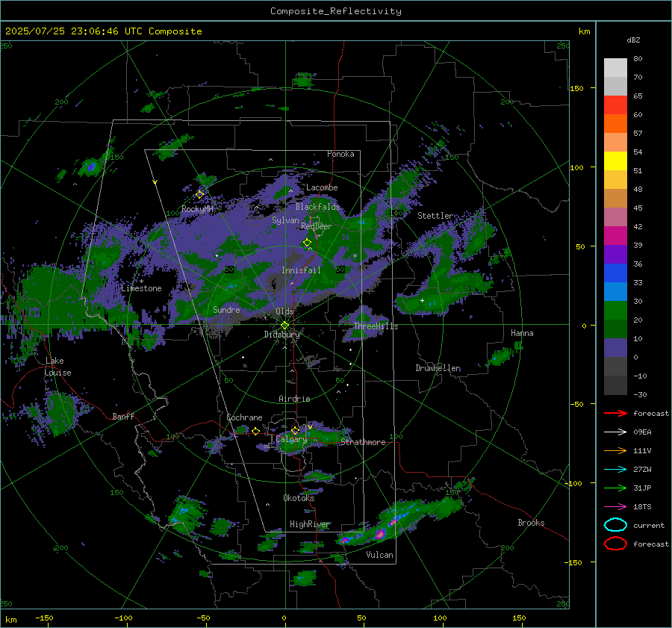The width and height of the screenshot is (672, 628).
Task: Click the Vulcan label
Action: tap(380, 555)
